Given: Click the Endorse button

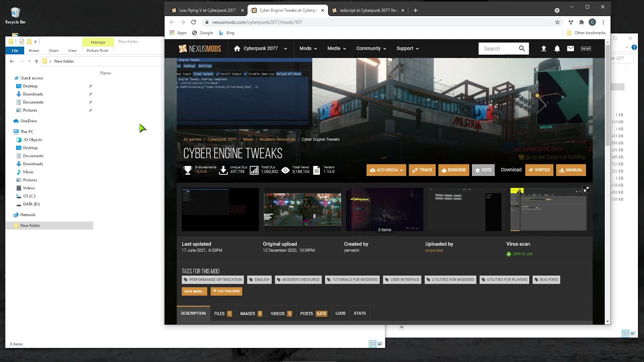Looking at the screenshot, I should point(454,170).
